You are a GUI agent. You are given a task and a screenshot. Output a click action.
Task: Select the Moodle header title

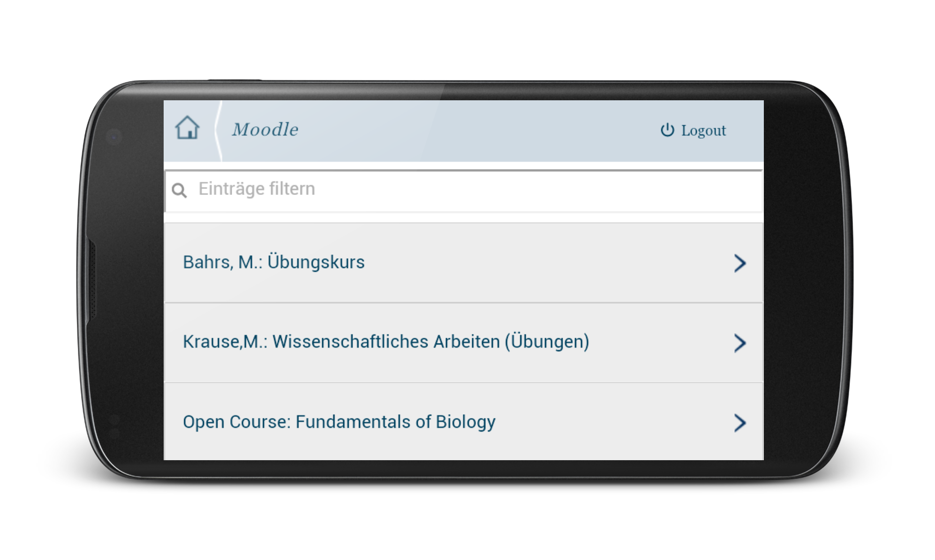(265, 130)
